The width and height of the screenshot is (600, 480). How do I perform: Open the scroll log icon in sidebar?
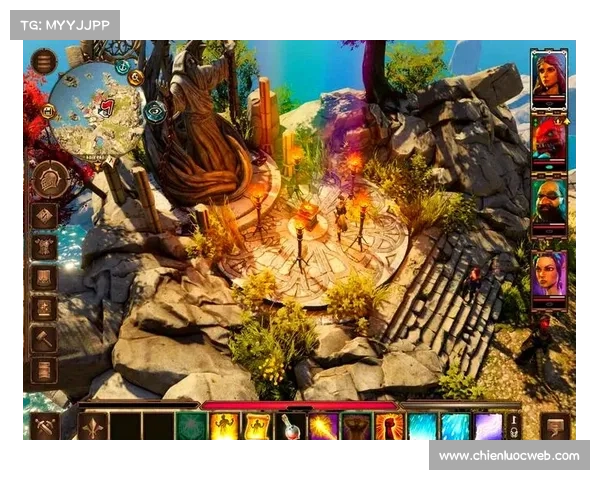pyautogui.click(x=44, y=370)
